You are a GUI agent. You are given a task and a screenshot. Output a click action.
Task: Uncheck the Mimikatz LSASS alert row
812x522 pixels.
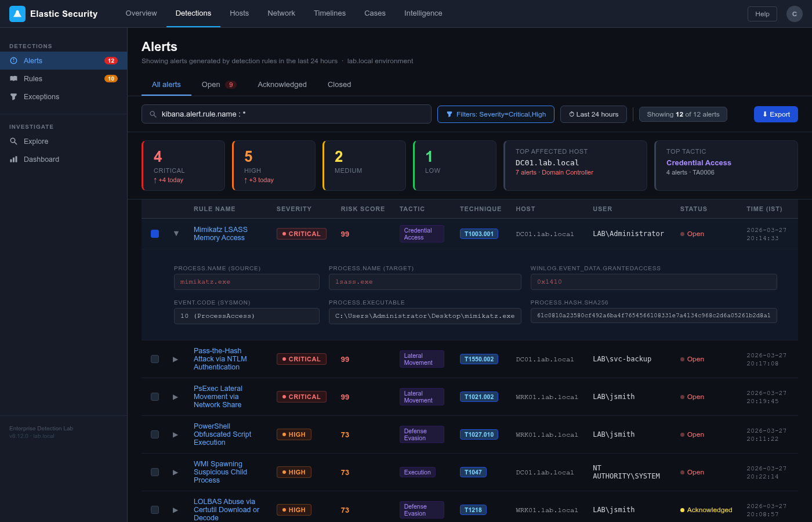click(x=155, y=233)
